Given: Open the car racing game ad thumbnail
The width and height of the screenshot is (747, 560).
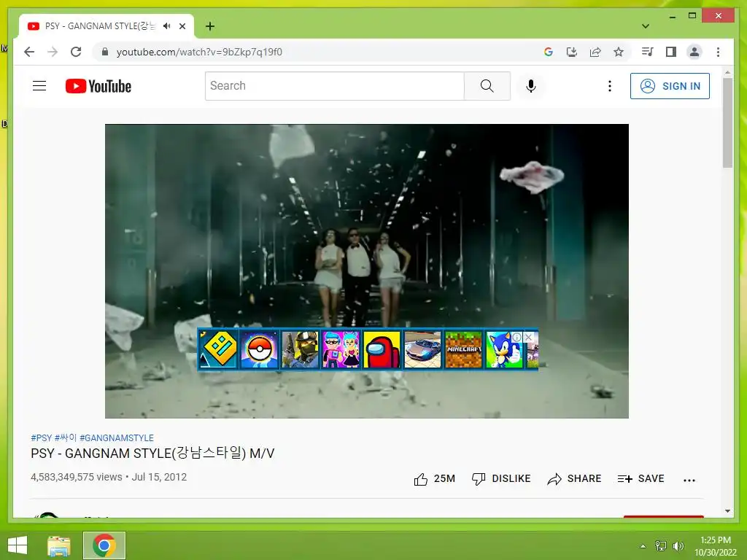Looking at the screenshot, I should 422,349.
